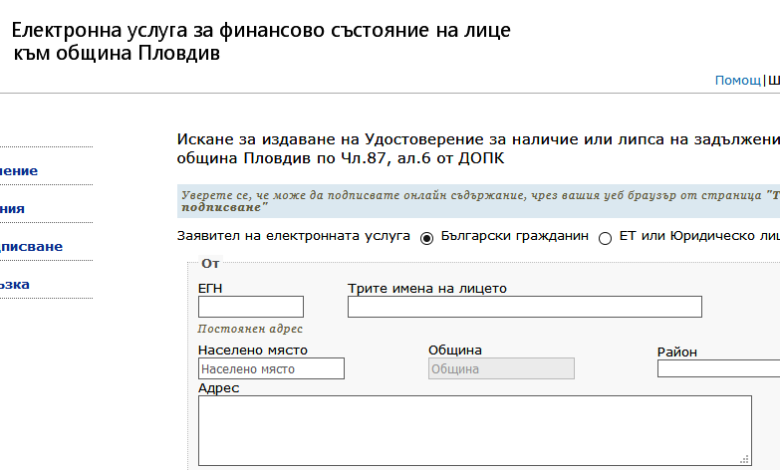This screenshot has height=470, width=780.
Task: Open the sidebar link ending in 'ъзка'
Action: 15,284
